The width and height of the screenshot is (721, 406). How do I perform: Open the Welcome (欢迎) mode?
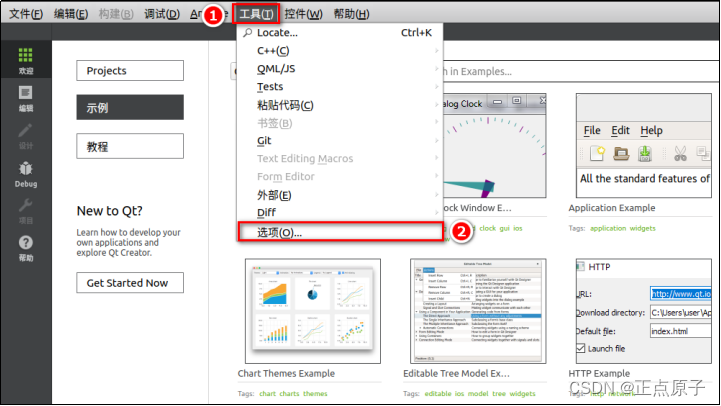26,61
